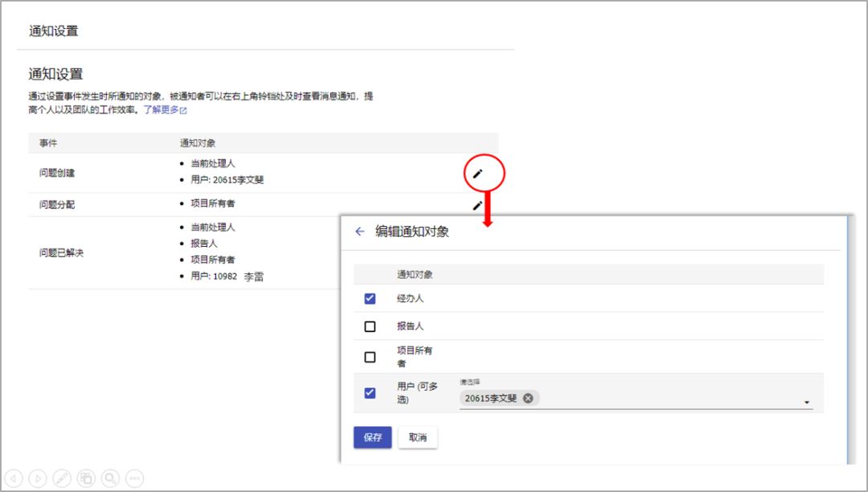Click the magnifier zoom icon at bottom
This screenshot has width=868, height=492.
[110, 478]
